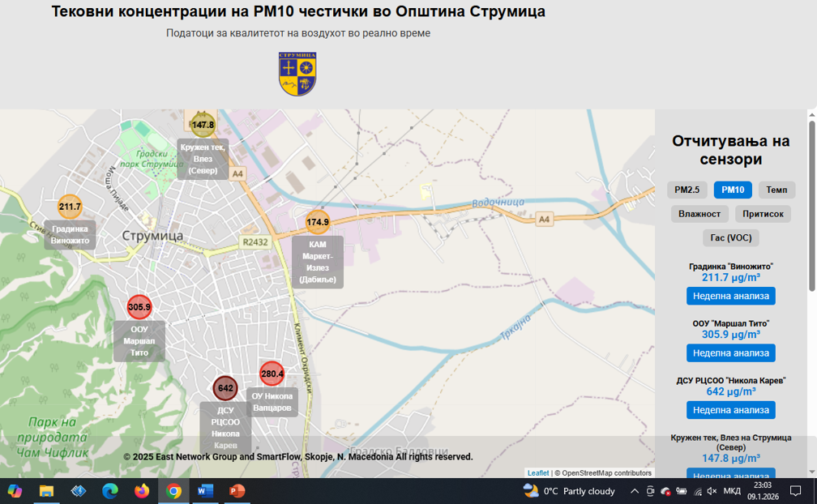Click the 642 sensor marker on map

tap(225, 388)
